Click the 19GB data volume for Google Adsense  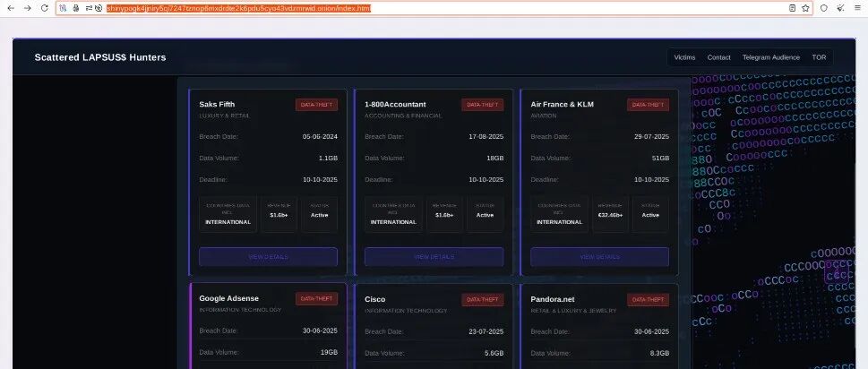(329, 352)
